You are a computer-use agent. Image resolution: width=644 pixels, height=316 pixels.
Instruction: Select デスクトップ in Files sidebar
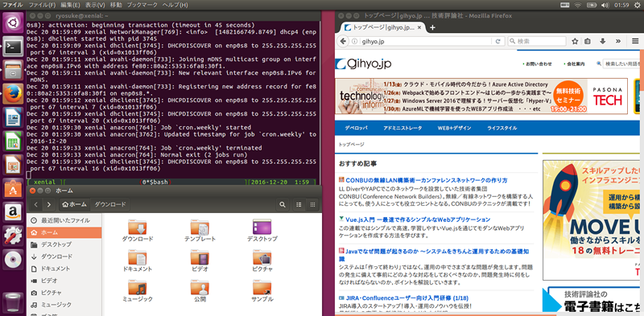(64, 244)
